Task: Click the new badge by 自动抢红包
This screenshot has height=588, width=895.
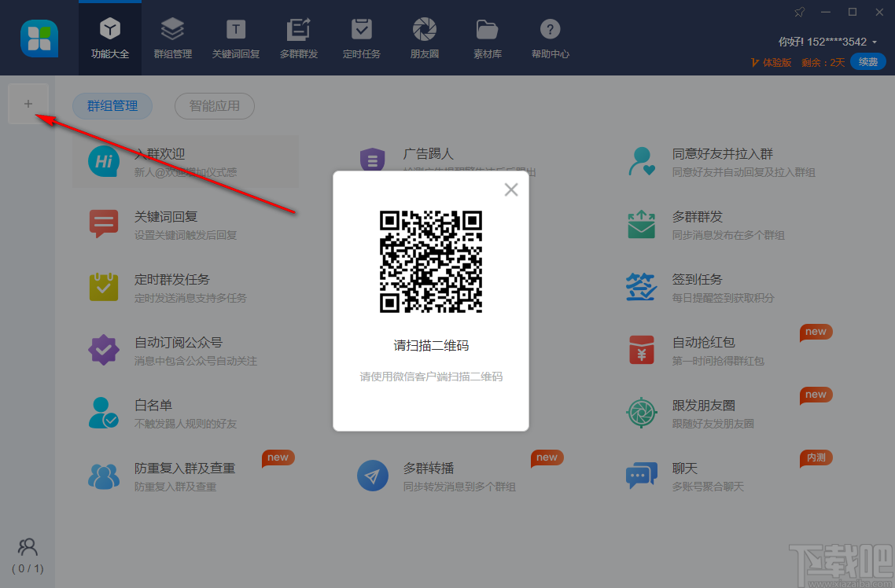Action: coord(816,333)
